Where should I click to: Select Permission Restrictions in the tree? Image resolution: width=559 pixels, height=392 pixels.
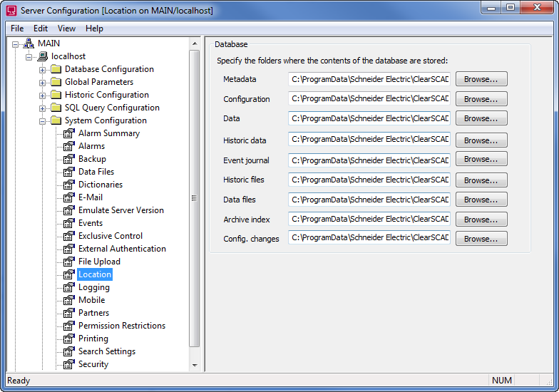pos(122,326)
